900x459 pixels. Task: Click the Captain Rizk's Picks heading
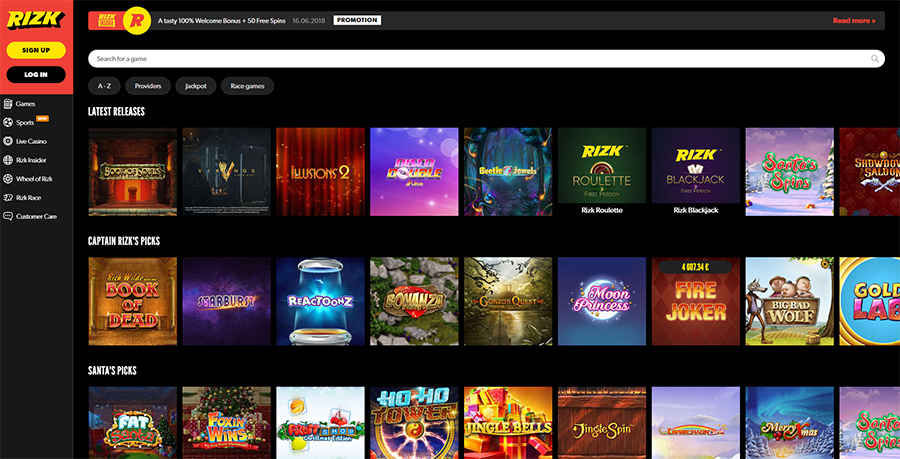124,241
